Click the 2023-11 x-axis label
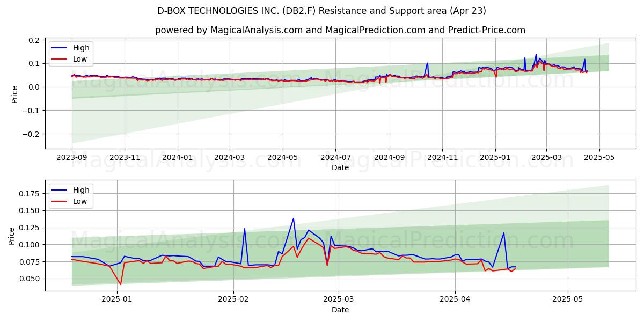The width and height of the screenshot is (644, 322). [x=125, y=158]
